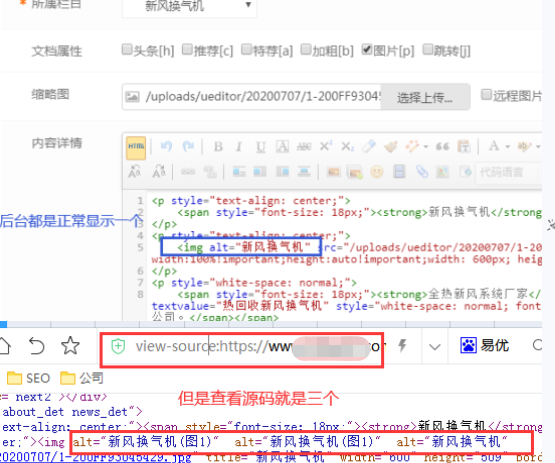
Task: Open the SEO bookmarks folder
Action: 29,378
